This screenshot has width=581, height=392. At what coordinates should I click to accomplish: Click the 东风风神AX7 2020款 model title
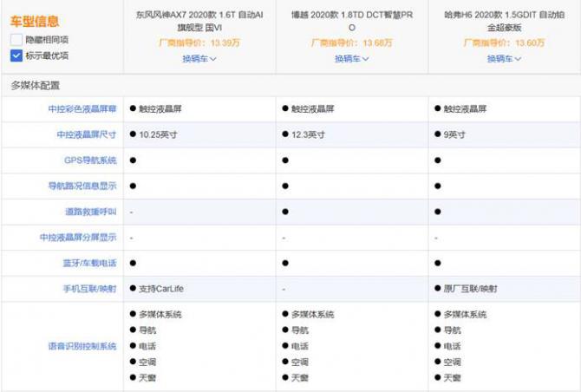click(199, 21)
